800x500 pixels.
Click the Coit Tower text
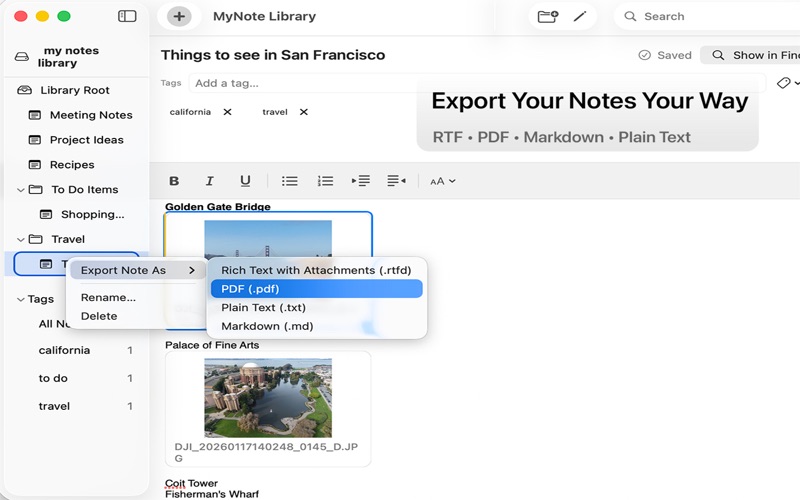coord(191,483)
